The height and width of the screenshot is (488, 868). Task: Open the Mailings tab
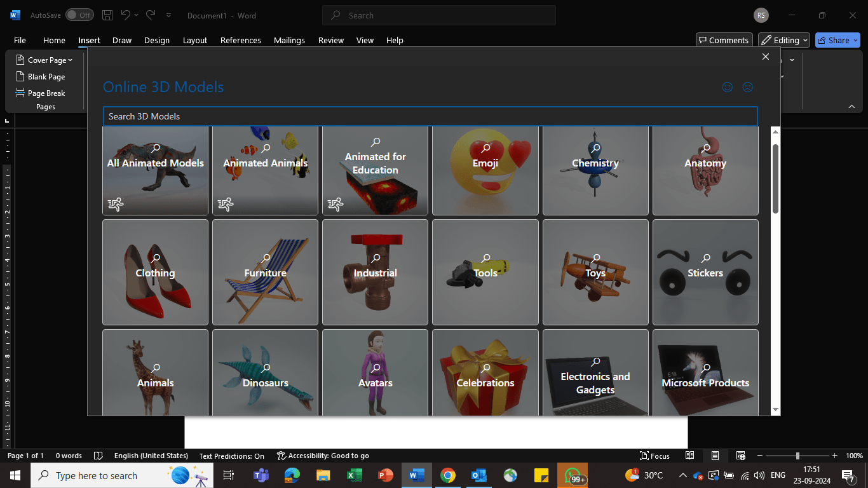289,40
